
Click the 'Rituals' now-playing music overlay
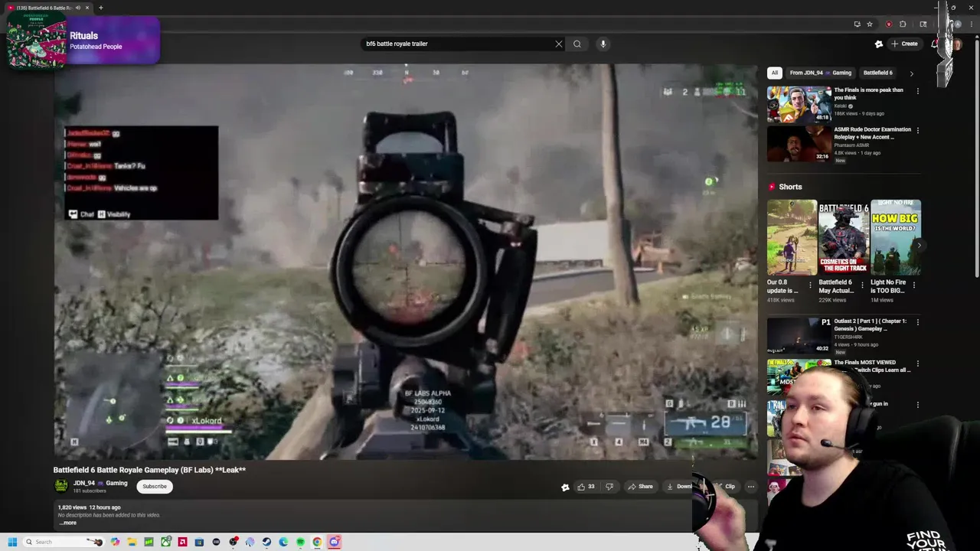tap(83, 41)
